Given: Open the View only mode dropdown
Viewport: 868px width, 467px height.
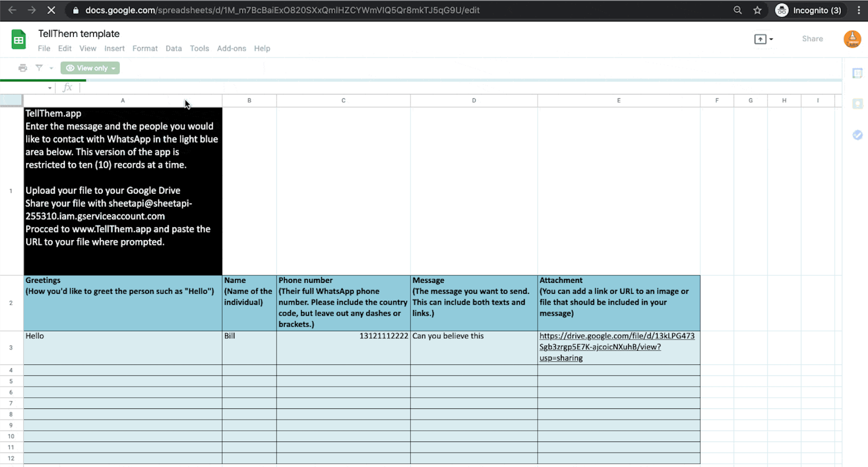Looking at the screenshot, I should [x=90, y=68].
